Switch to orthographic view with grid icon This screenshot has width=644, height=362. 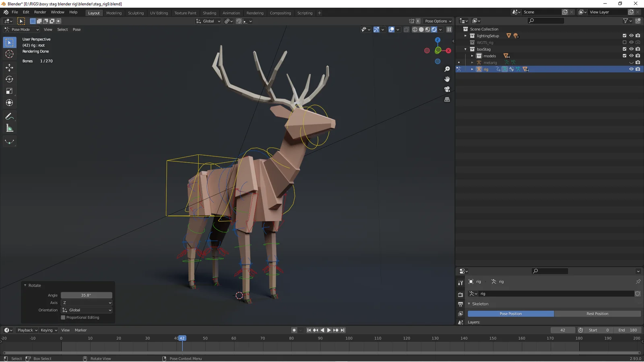pyautogui.click(x=447, y=99)
